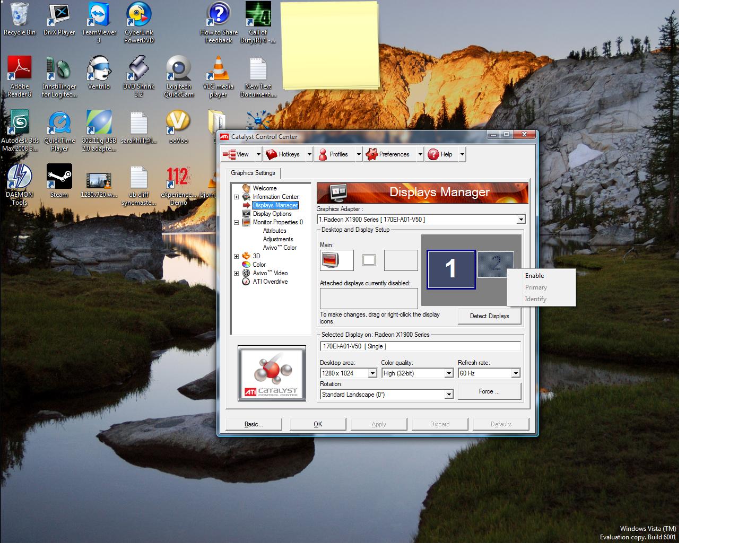Select Displays Manager in the tree
This screenshot has width=747, height=560.
pos(275,205)
